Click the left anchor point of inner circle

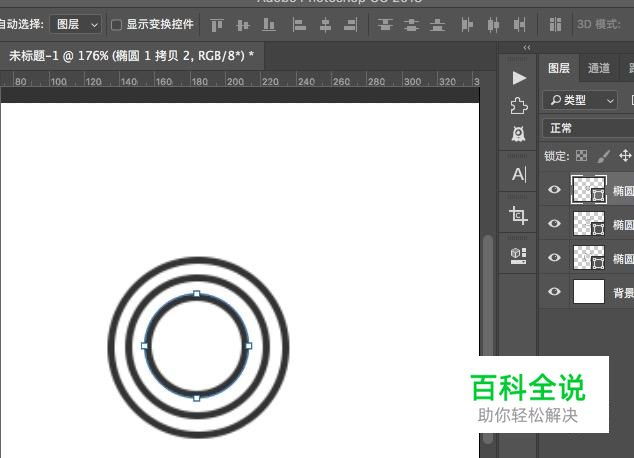tap(144, 346)
